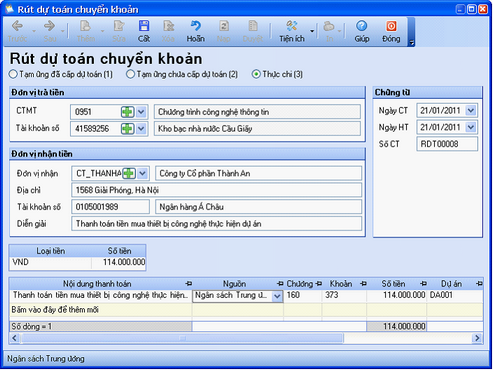Click the Nội dung thanh toán cell text
The height and width of the screenshot is (370, 493).
(100, 295)
